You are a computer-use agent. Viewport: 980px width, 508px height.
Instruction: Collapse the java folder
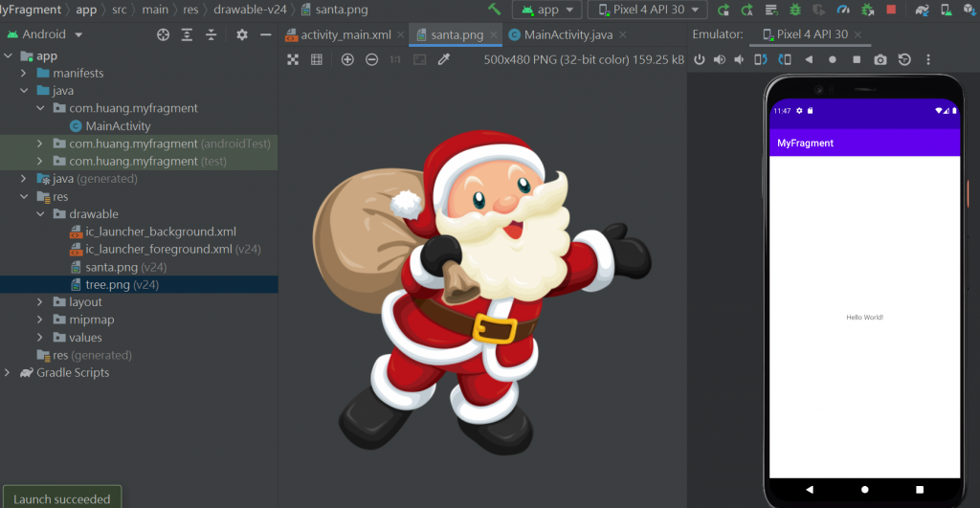(x=24, y=91)
